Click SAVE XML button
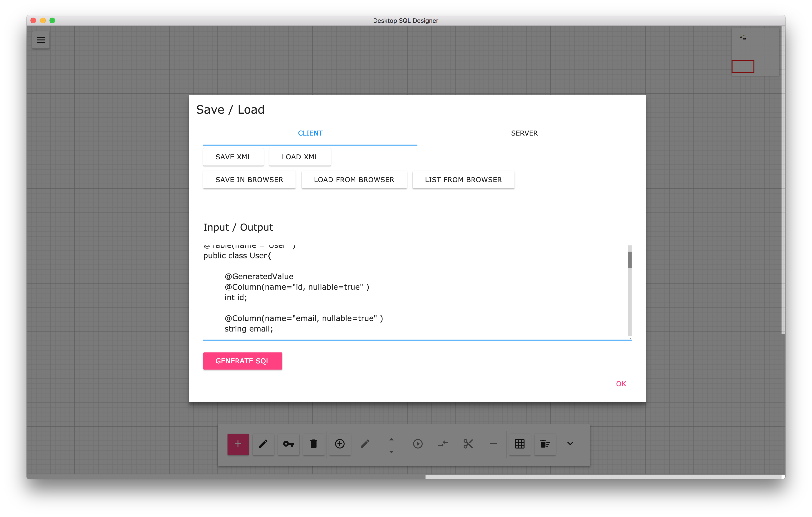This screenshot has height=517, width=812. pyautogui.click(x=233, y=157)
